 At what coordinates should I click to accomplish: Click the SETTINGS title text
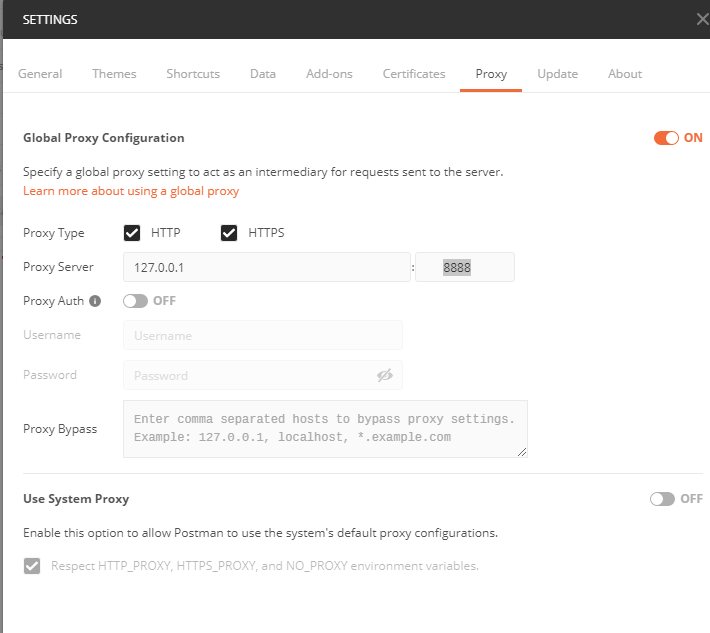[50, 20]
